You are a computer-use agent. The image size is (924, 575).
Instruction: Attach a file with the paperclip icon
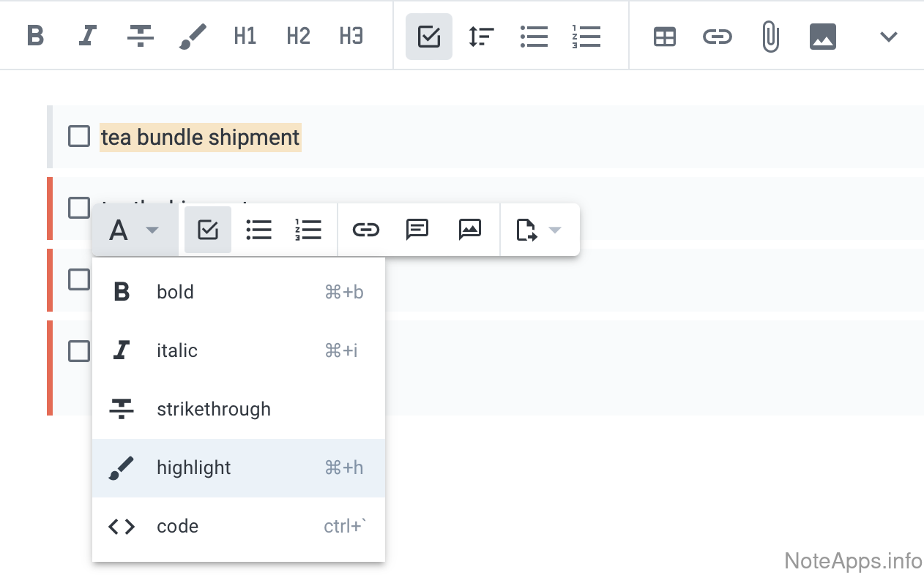tap(770, 36)
